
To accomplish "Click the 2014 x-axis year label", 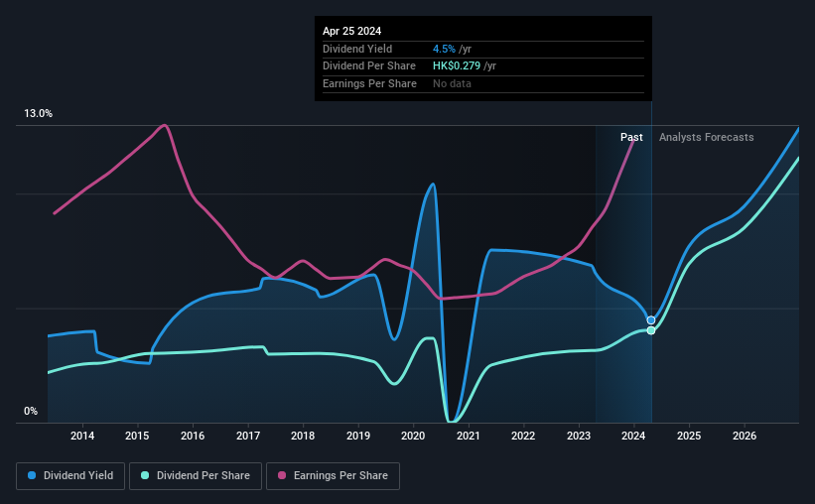I will (x=82, y=436).
